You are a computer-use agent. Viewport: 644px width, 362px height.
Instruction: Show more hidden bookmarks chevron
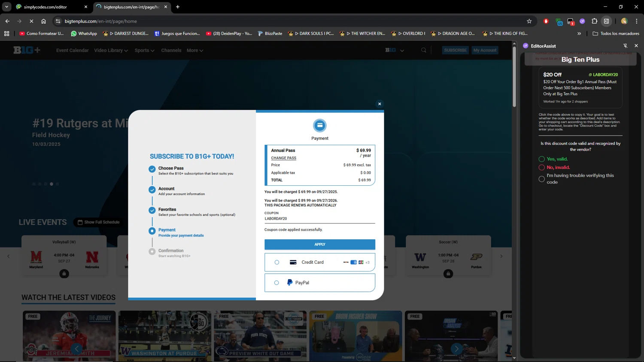579,33
